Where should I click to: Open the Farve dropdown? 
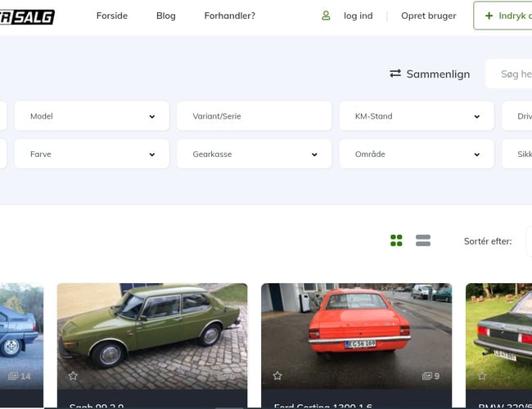pos(92,154)
